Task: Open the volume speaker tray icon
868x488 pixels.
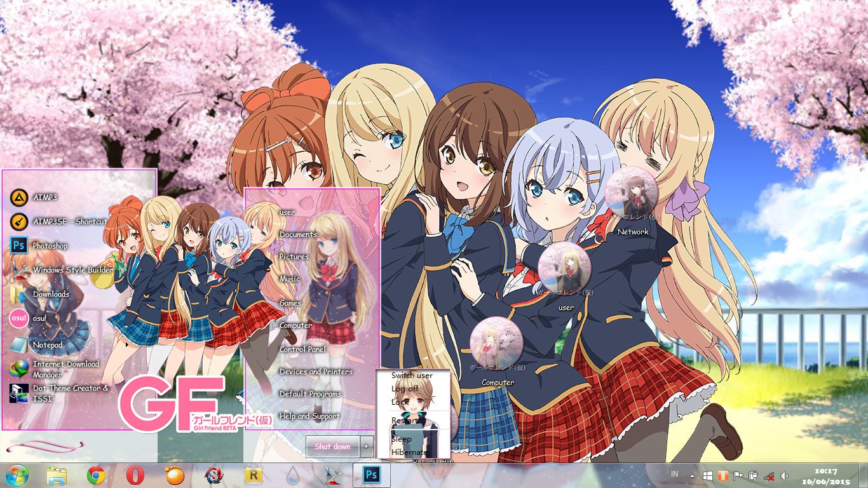Action: coord(784,476)
